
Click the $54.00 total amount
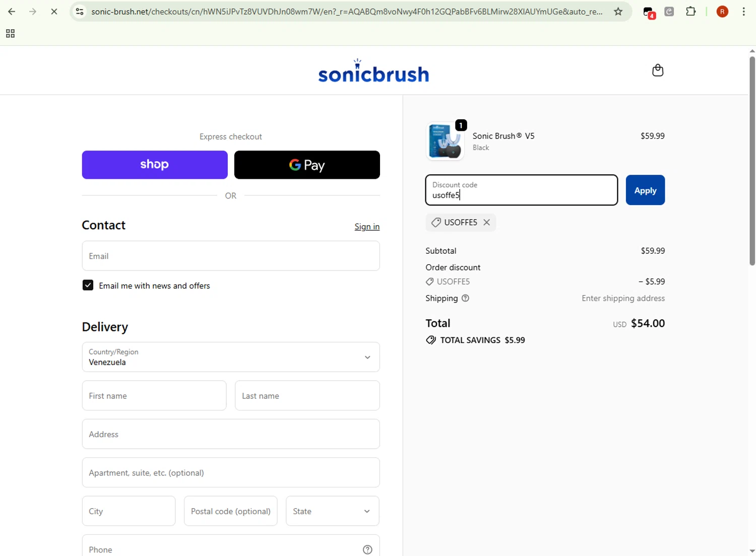[x=648, y=323]
